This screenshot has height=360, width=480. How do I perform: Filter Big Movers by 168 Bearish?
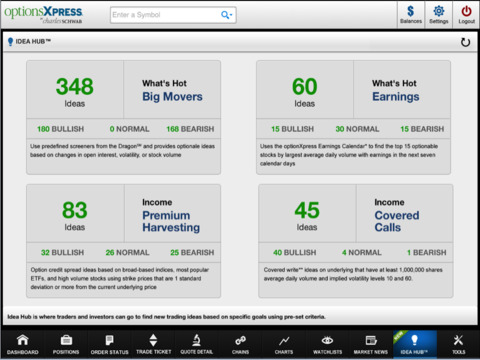tap(190, 129)
